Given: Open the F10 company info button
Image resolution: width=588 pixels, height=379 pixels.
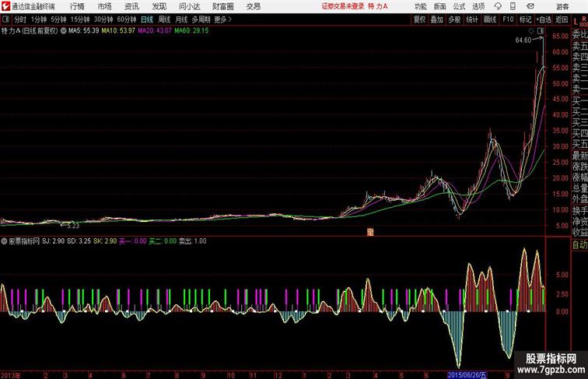Looking at the screenshot, I should (x=508, y=19).
